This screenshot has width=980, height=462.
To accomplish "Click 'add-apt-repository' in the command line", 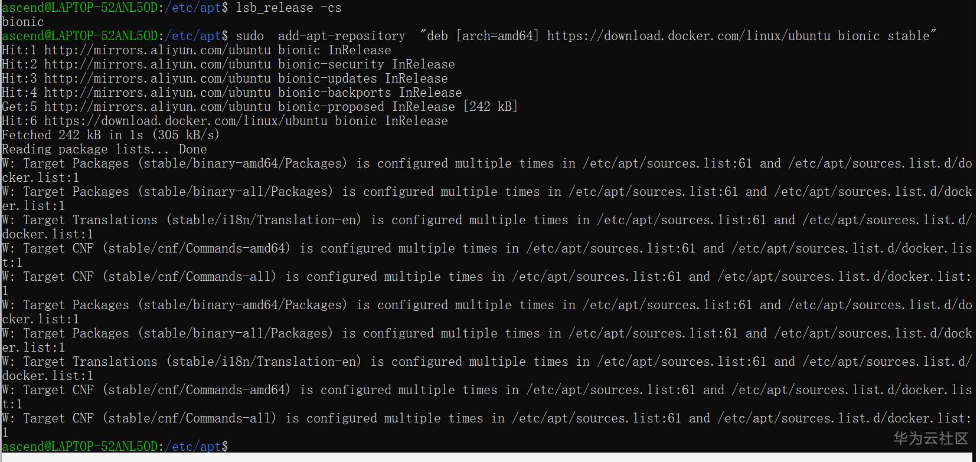I will pyautogui.click(x=341, y=36).
